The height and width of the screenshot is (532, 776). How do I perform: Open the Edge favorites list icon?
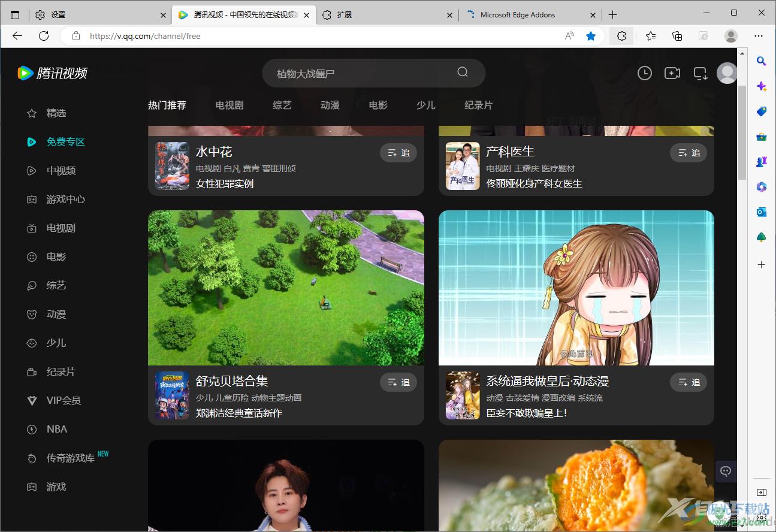(651, 36)
